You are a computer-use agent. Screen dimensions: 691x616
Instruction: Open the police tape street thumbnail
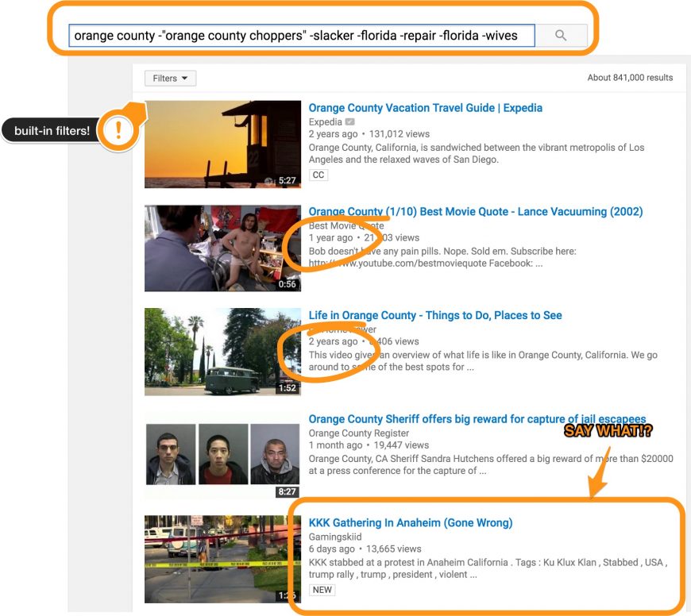222,559
